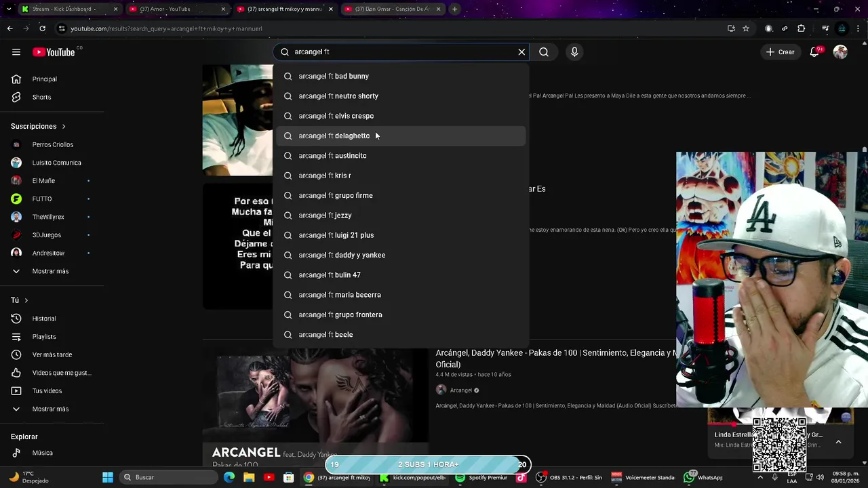
Task: Expand the Linda Estrella miniplayer chevron
Action: pos(838,442)
